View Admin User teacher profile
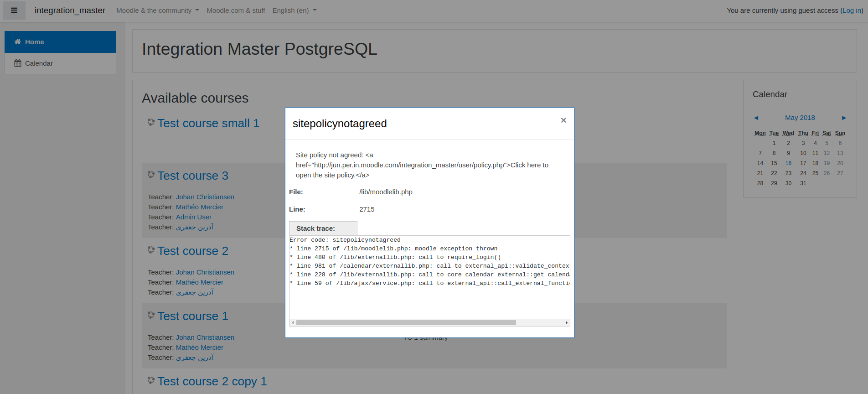The height and width of the screenshot is (394, 868). point(194,217)
